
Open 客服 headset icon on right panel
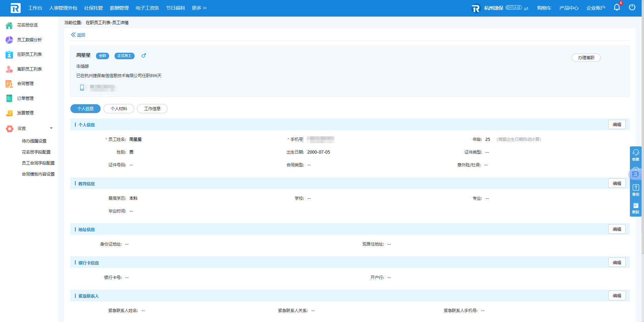(x=635, y=153)
